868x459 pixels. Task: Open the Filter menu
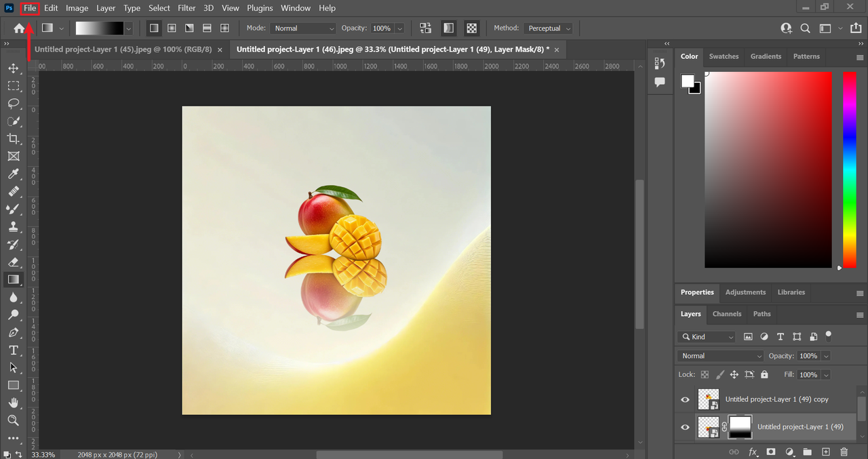(x=186, y=8)
